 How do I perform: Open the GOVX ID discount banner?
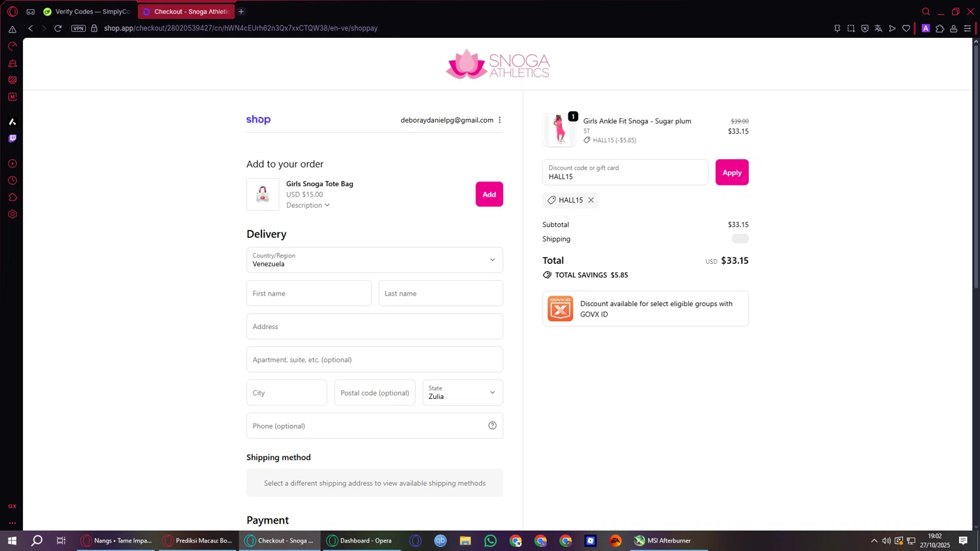pyautogui.click(x=645, y=309)
